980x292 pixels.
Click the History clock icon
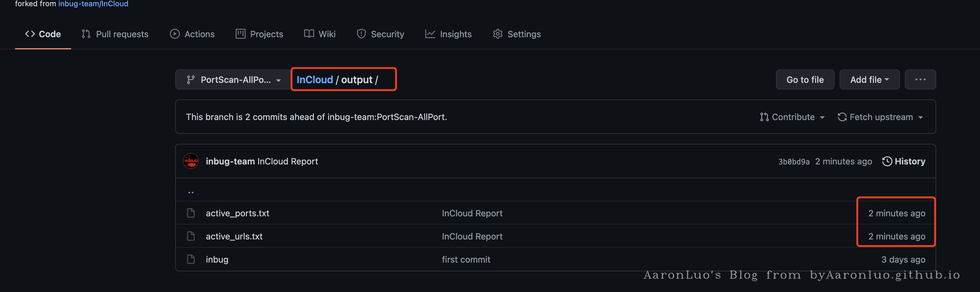[x=887, y=161]
